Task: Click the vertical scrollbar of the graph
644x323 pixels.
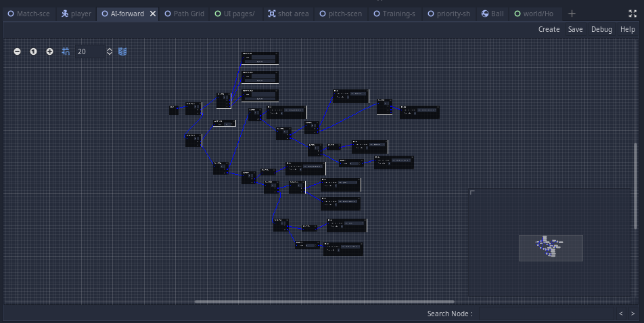Action: (x=636, y=186)
